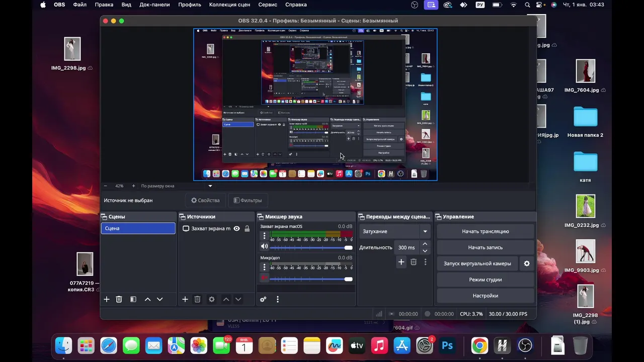Open source Свойства button

205,200
